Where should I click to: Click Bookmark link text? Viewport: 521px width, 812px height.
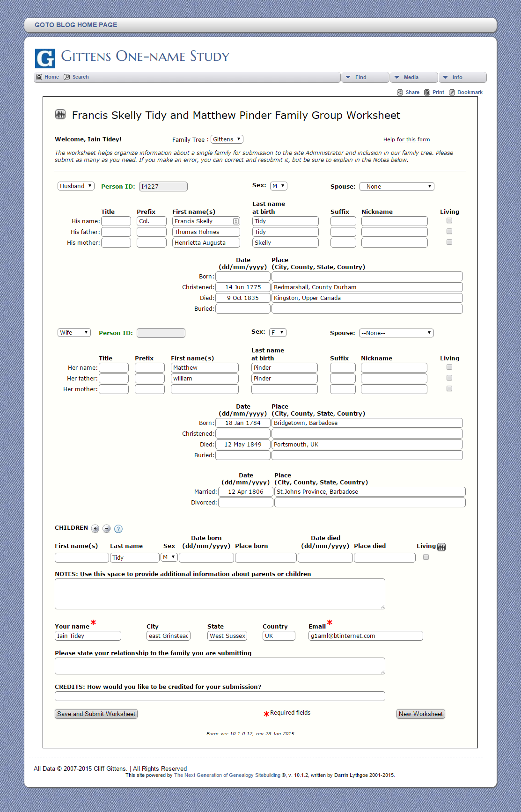pyautogui.click(x=470, y=93)
